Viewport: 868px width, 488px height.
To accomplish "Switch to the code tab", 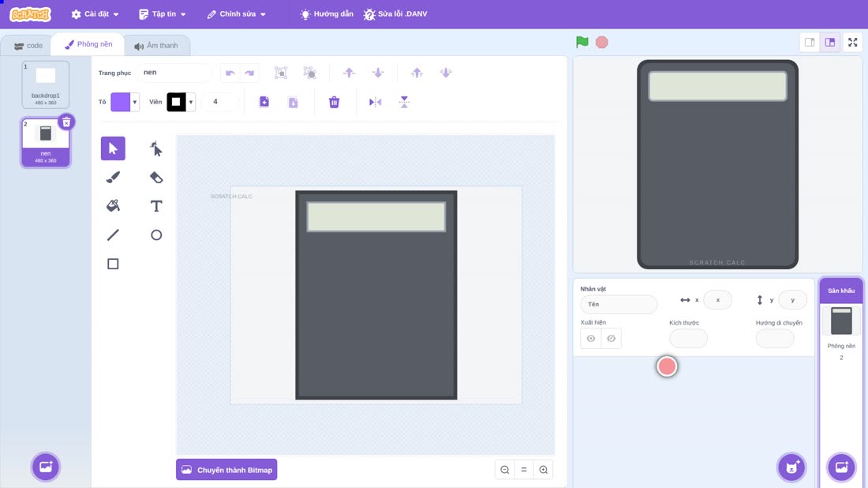I will pyautogui.click(x=28, y=46).
